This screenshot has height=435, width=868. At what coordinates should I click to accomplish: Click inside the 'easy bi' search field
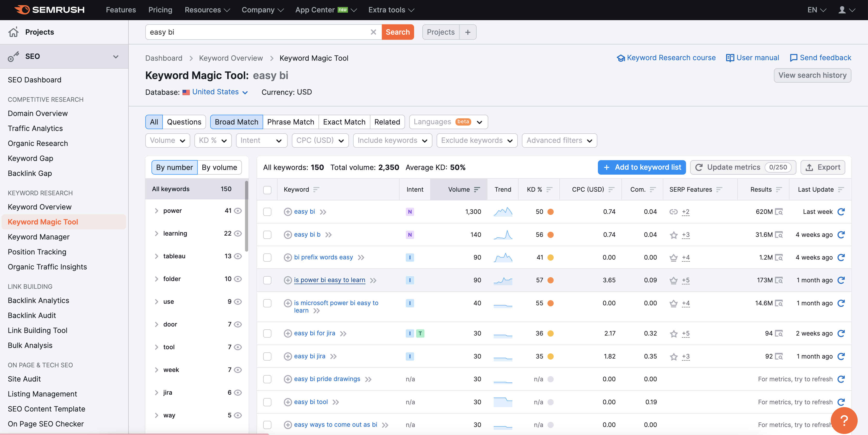[236, 32]
